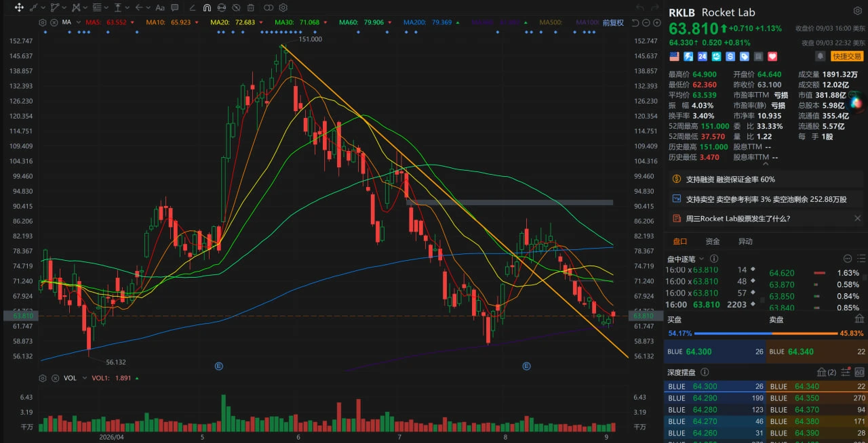
Task: Click the exchange bank icon beside 卖盘
Action: [x=859, y=319]
